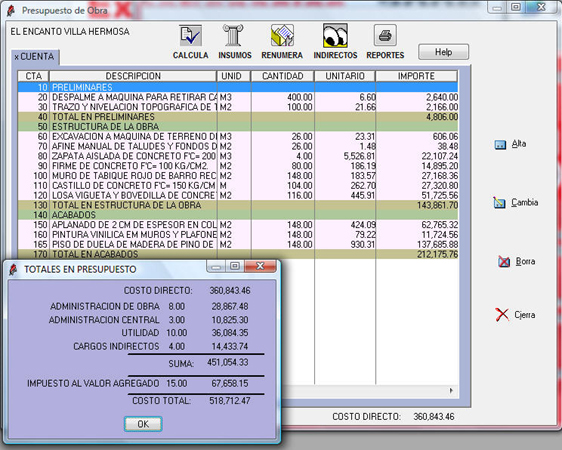
Task: Click the IMPORTE column header
Action: (x=416, y=76)
